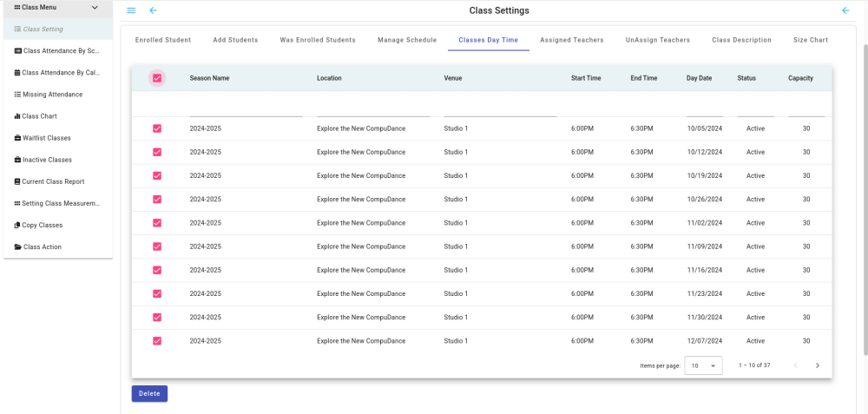This screenshot has height=414, width=868.
Task: Click the left back arrow beside hamburger
Action: pos(154,10)
